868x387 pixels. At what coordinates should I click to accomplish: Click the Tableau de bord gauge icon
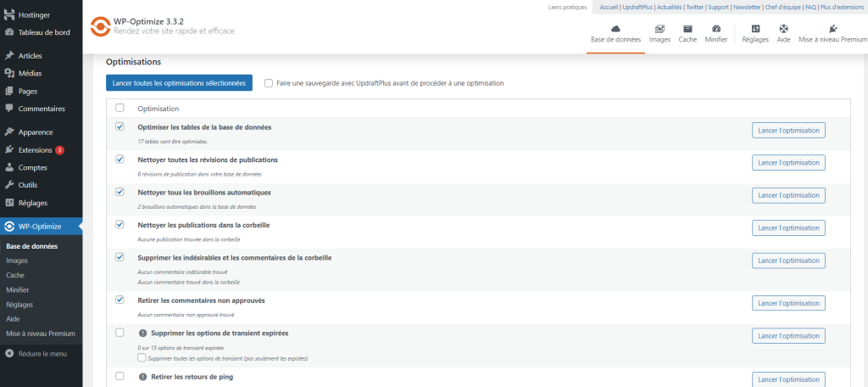pyautogui.click(x=8, y=32)
